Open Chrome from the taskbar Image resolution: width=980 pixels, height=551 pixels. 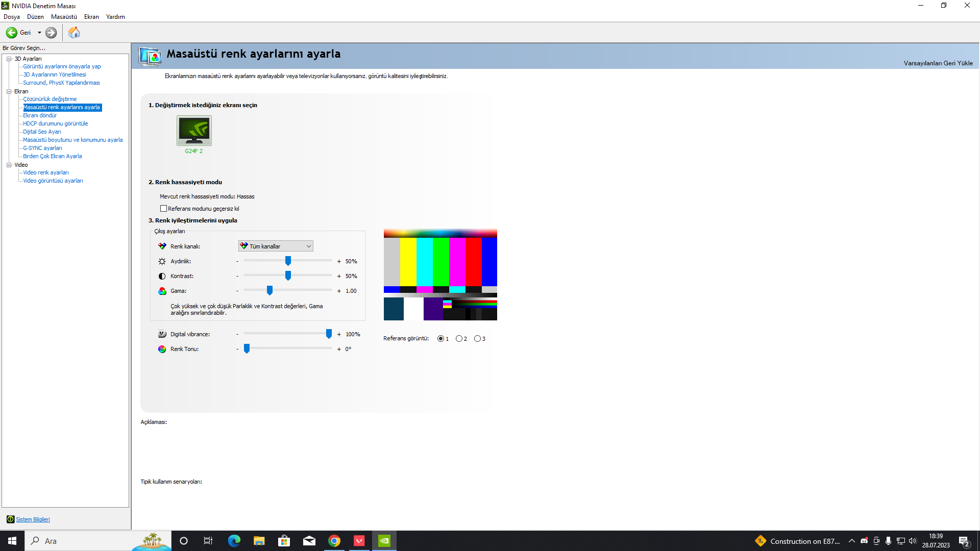click(x=334, y=541)
